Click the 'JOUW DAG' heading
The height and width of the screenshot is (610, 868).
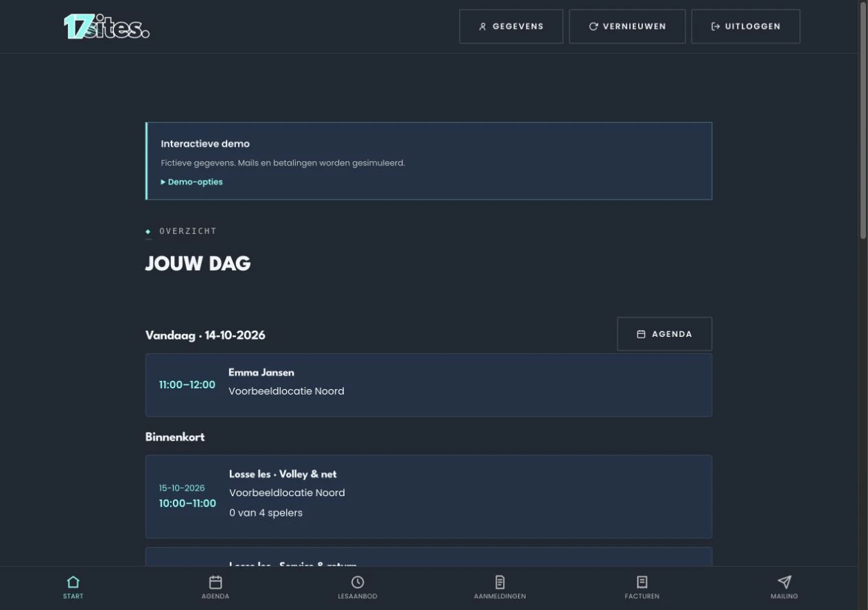[x=198, y=264]
